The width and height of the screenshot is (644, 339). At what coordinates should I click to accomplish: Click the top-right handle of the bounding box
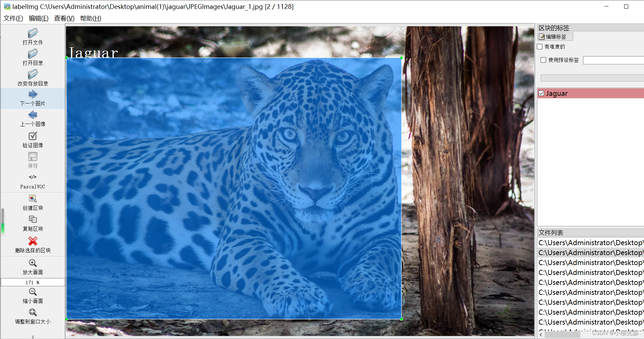click(x=401, y=58)
